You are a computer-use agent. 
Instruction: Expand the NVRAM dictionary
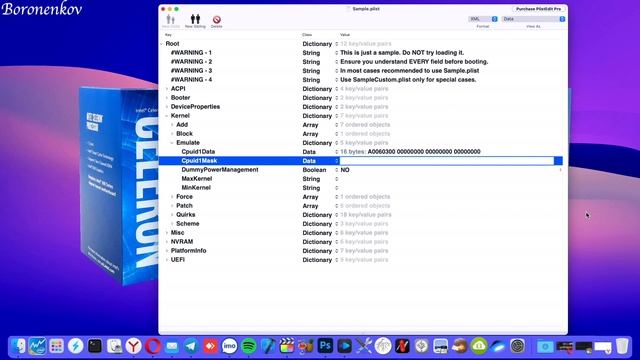pyautogui.click(x=167, y=241)
